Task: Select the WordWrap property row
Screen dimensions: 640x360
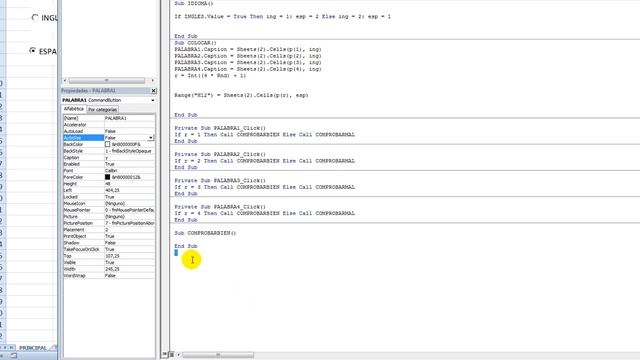Action: 109,276
